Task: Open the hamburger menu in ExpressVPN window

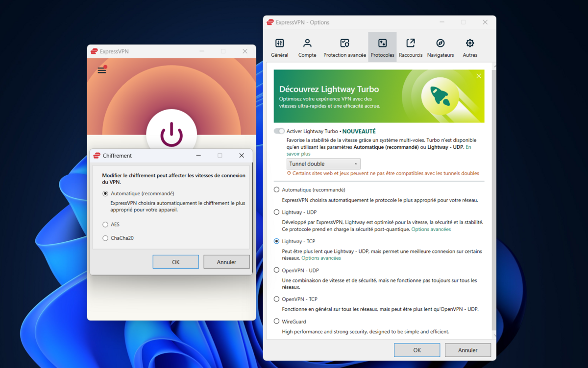Action: pos(101,69)
